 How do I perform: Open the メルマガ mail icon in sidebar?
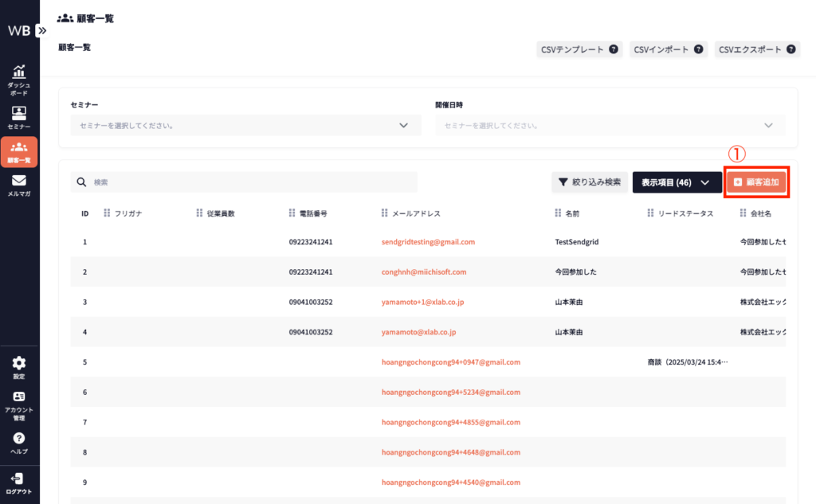(x=19, y=181)
